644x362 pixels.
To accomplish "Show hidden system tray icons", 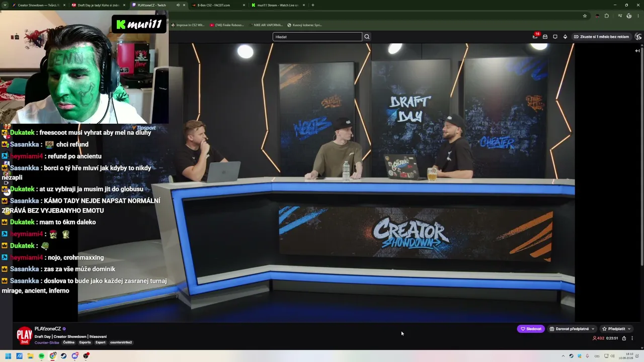I will pyautogui.click(x=563, y=356).
